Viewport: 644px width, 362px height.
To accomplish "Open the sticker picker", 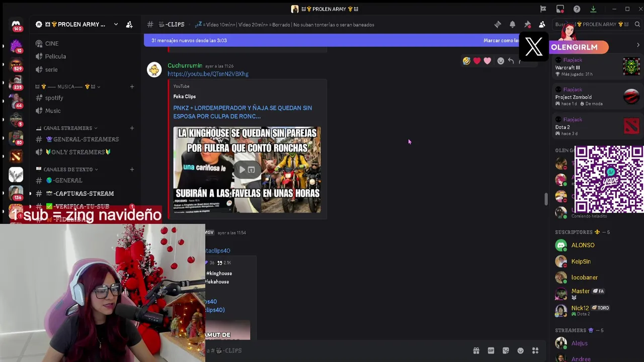I will click(506, 350).
